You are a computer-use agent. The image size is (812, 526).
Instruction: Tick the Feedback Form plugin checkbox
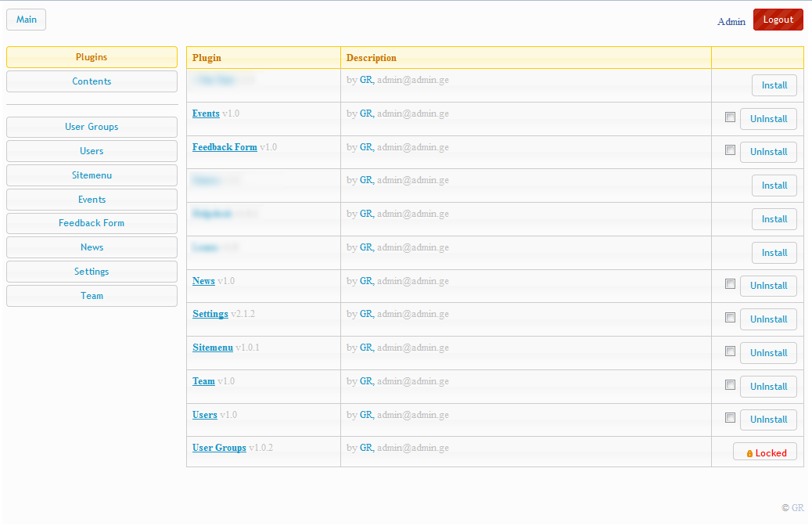coord(730,150)
